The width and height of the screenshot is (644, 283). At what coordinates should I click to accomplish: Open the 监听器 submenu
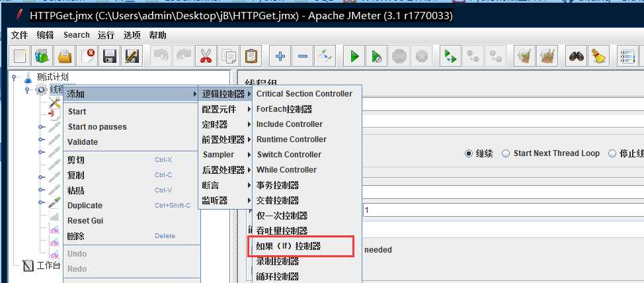coord(226,200)
